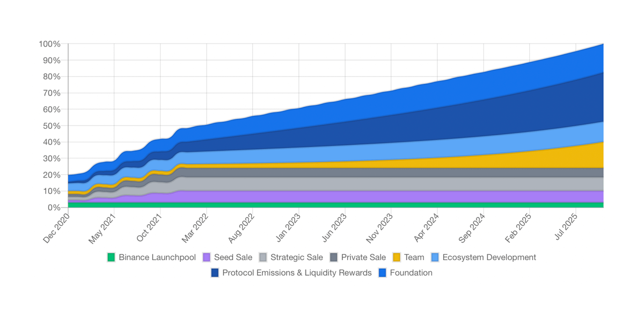Click the yellow Team legend swatch
The image size is (644, 317).
tap(397, 257)
